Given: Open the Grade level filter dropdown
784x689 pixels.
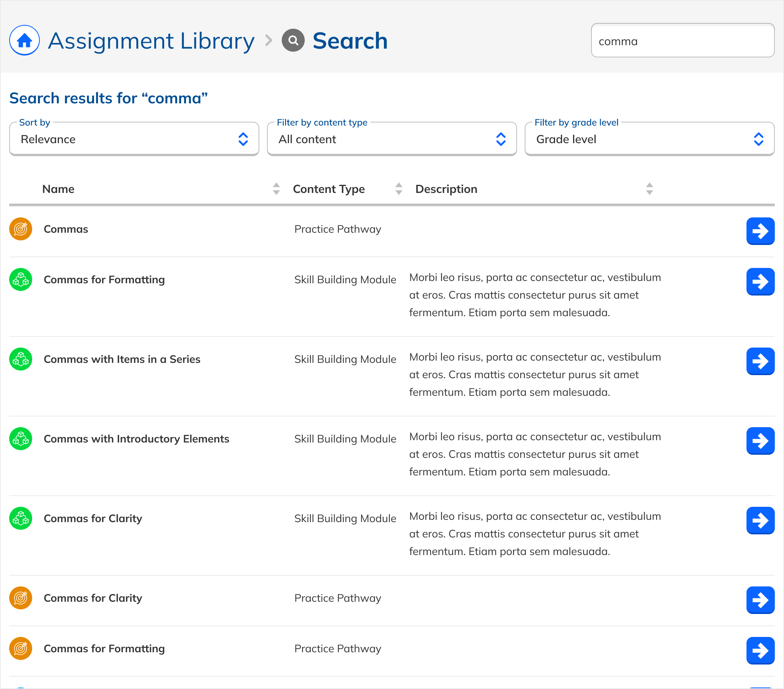Looking at the screenshot, I should (649, 139).
